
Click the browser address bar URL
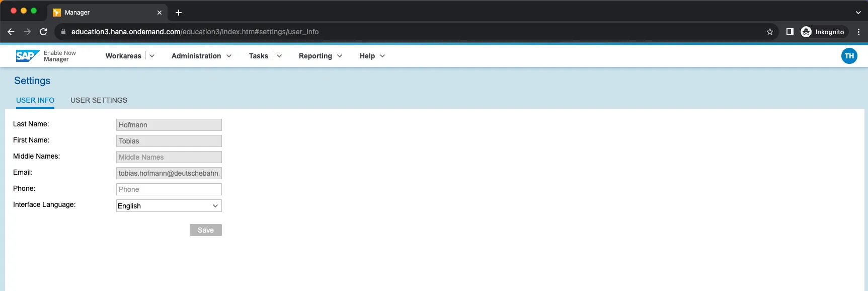[x=195, y=32]
